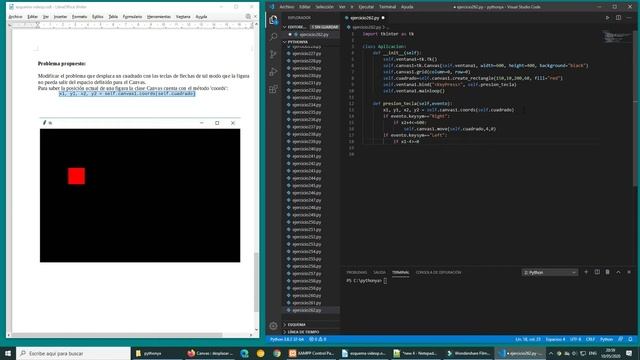640x360 pixels.
Task: Close the terminal panel with the X icon
Action: (629, 272)
